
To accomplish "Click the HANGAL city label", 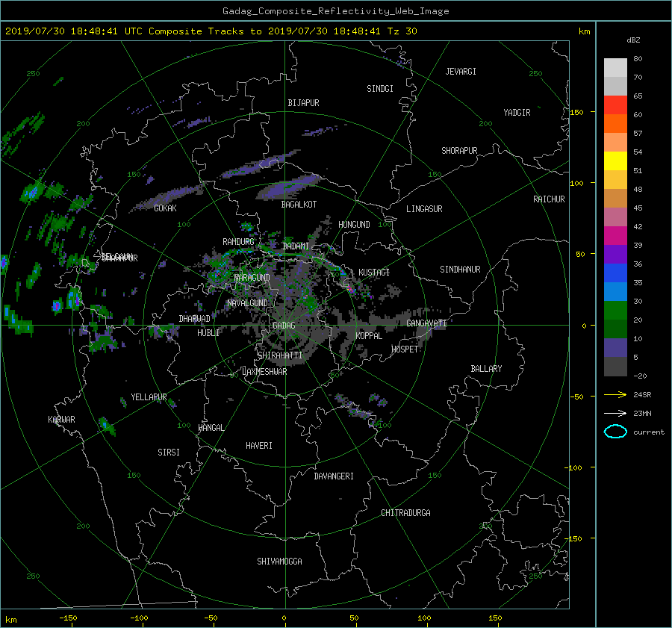I will [211, 428].
